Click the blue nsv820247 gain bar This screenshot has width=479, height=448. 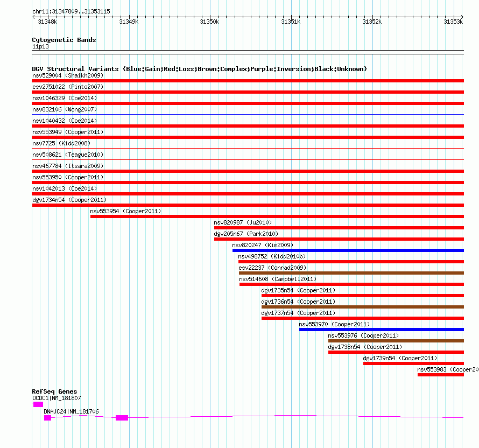point(348,250)
